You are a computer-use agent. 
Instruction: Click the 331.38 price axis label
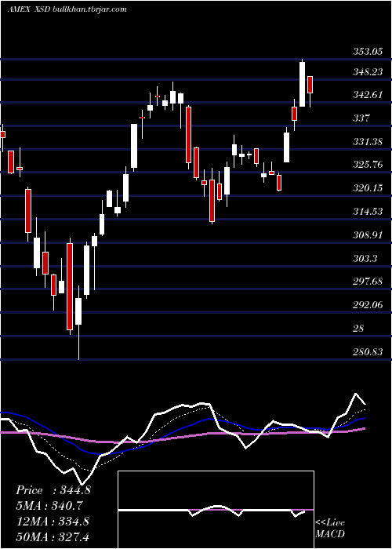click(x=367, y=142)
